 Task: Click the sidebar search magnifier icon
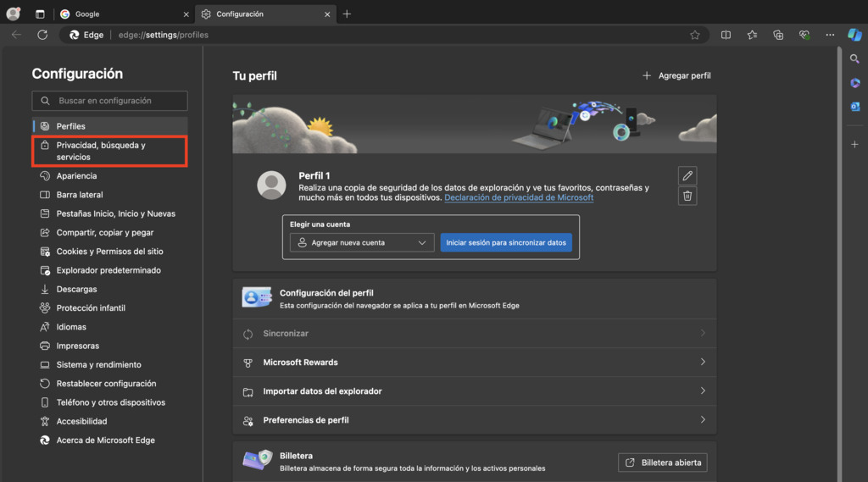[854, 58]
